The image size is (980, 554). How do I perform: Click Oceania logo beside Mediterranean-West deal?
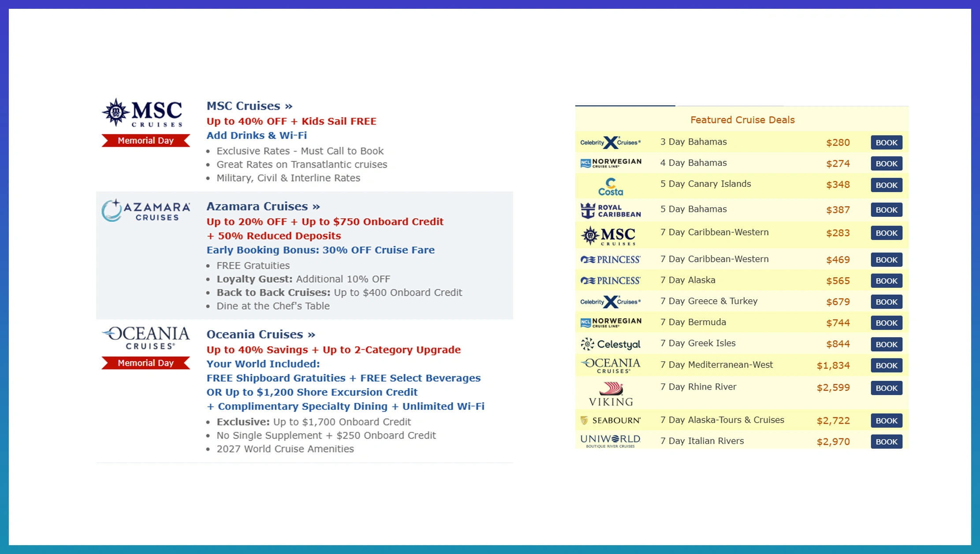click(x=611, y=365)
